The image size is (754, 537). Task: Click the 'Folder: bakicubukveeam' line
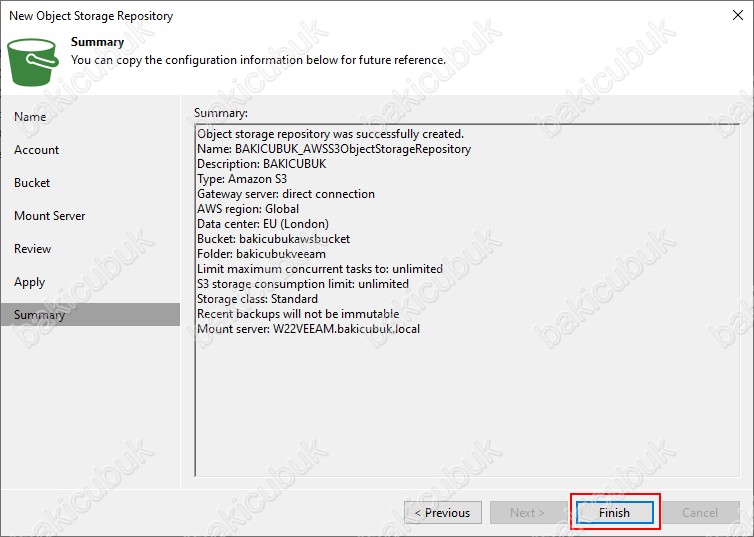[261, 254]
